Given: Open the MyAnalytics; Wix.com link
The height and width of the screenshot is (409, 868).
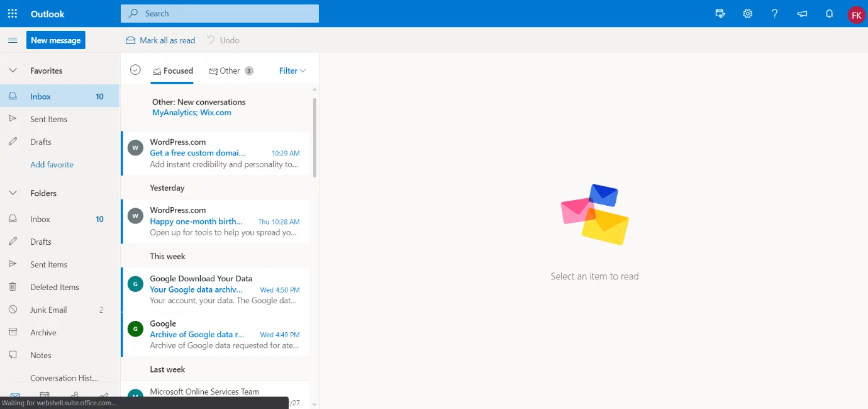Looking at the screenshot, I should coord(192,113).
